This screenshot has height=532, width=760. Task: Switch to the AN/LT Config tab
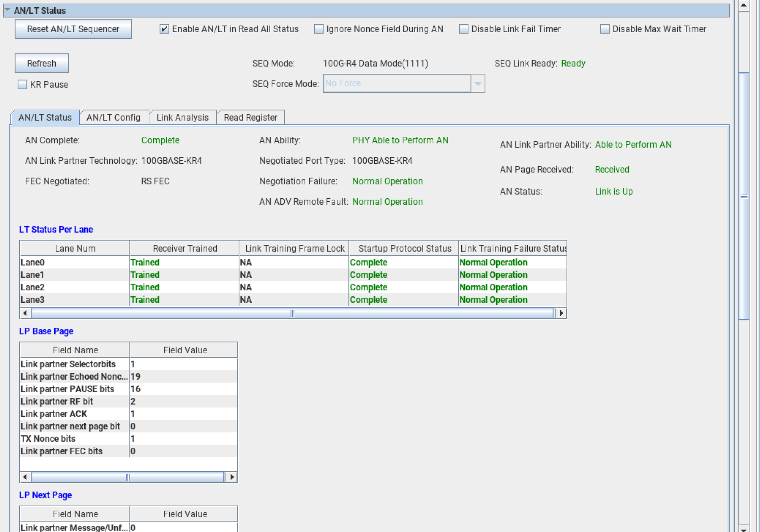point(113,118)
